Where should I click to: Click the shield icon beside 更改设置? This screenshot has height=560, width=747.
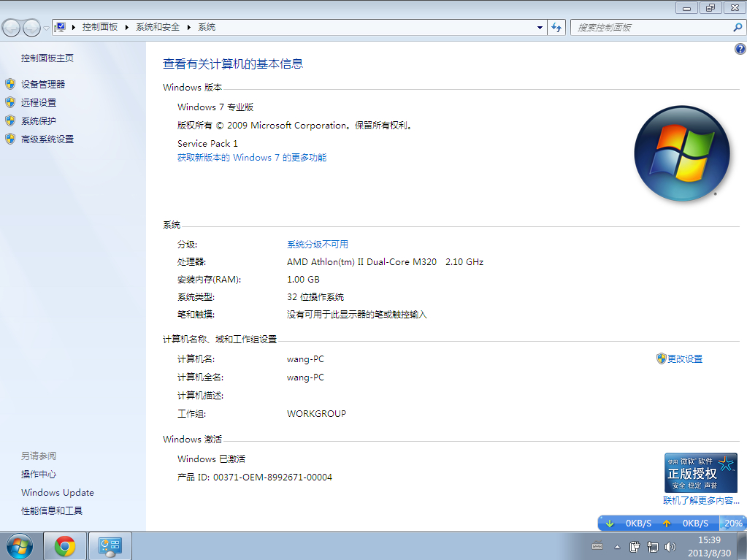[x=661, y=359]
